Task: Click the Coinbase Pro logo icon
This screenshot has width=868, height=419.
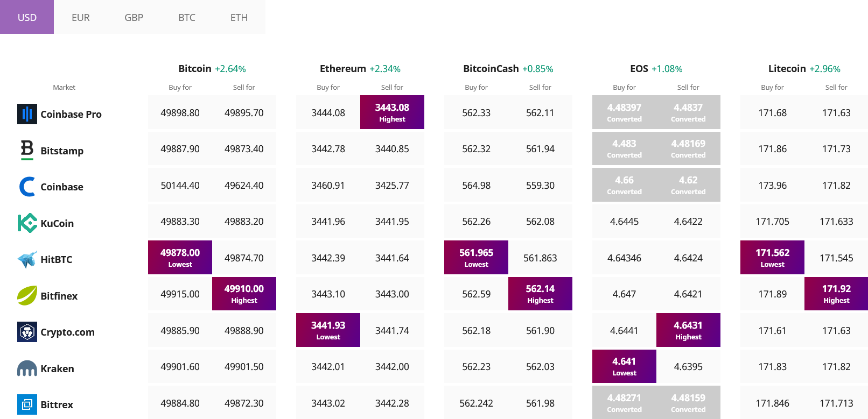Action: tap(27, 114)
